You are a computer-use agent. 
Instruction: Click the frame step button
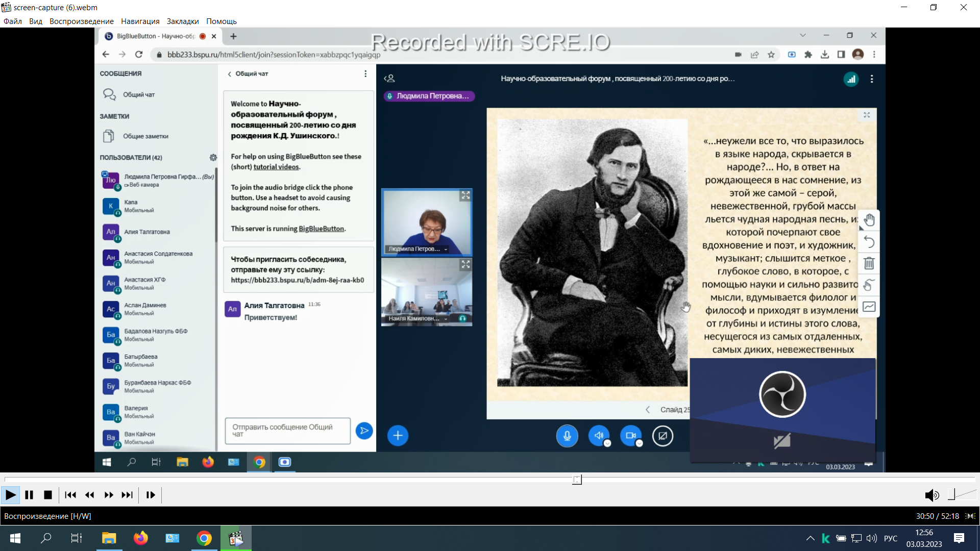pyautogui.click(x=151, y=495)
